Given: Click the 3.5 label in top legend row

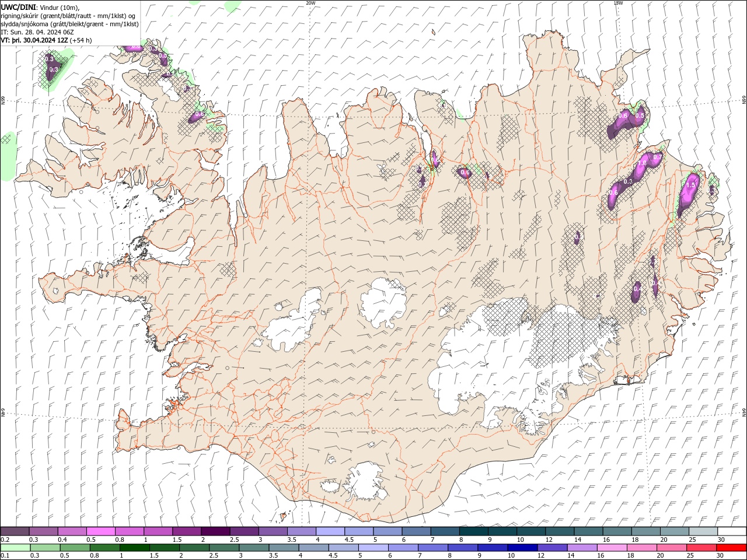Looking at the screenshot, I should point(292,540).
